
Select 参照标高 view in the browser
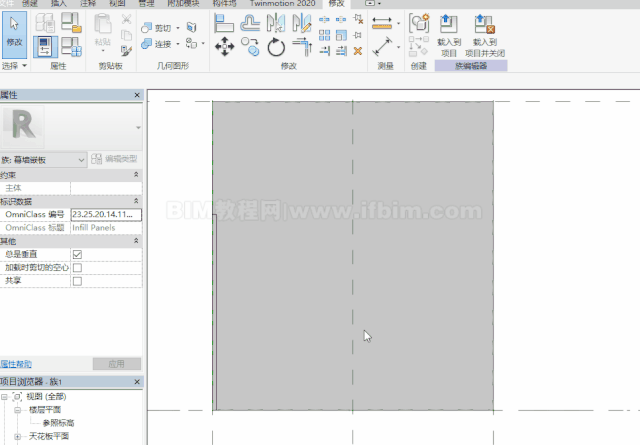(58, 423)
